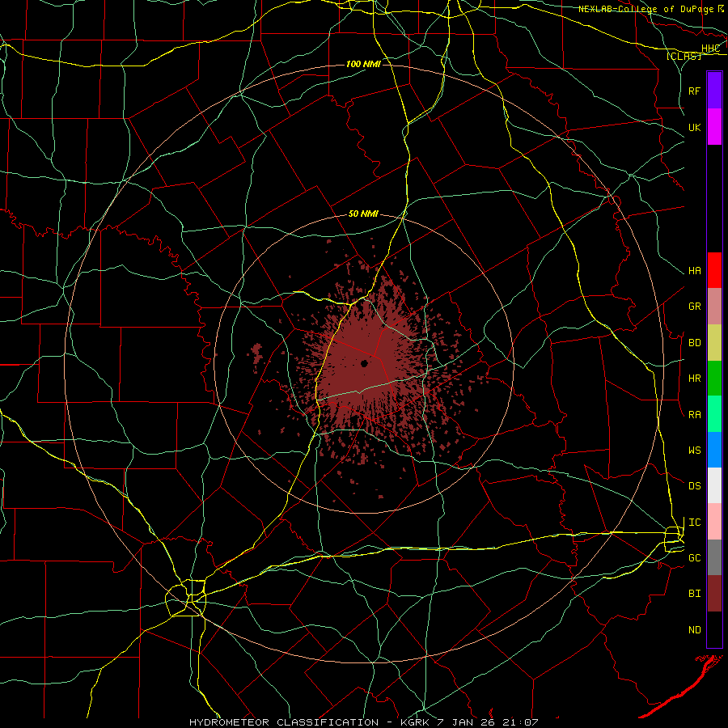Viewport: 728px width, 728px height.
Task: Click the BD yellow legend swatch
Action: click(x=714, y=343)
